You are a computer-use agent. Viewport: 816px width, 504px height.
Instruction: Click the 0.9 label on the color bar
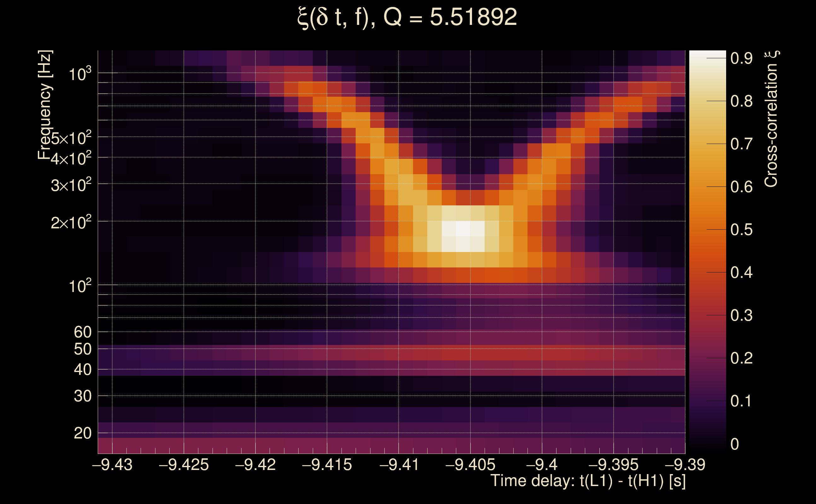pyautogui.click(x=741, y=59)
